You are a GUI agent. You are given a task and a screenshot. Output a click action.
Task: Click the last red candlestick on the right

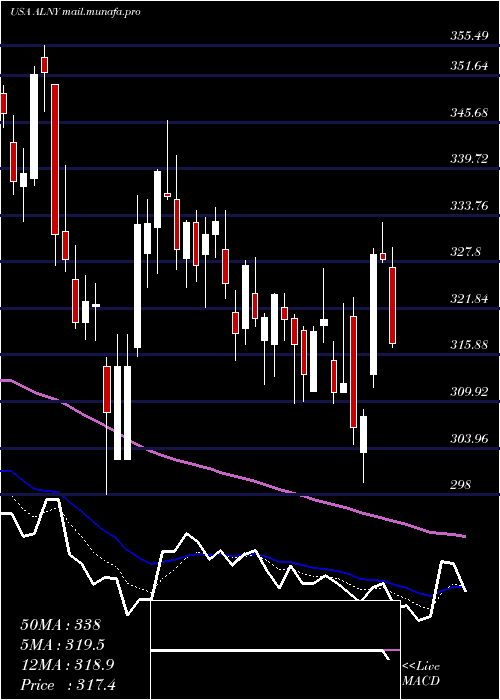point(392,305)
